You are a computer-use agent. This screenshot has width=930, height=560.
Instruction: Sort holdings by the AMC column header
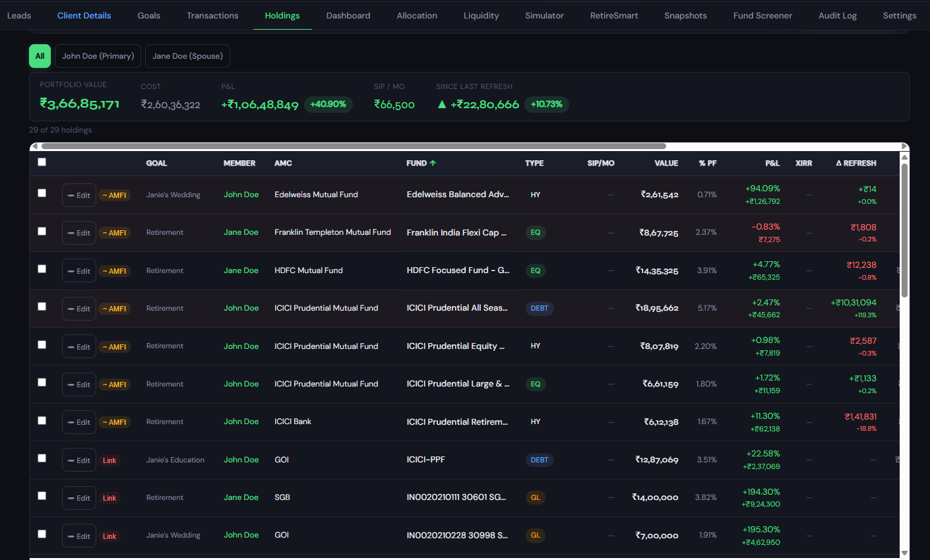(x=283, y=163)
